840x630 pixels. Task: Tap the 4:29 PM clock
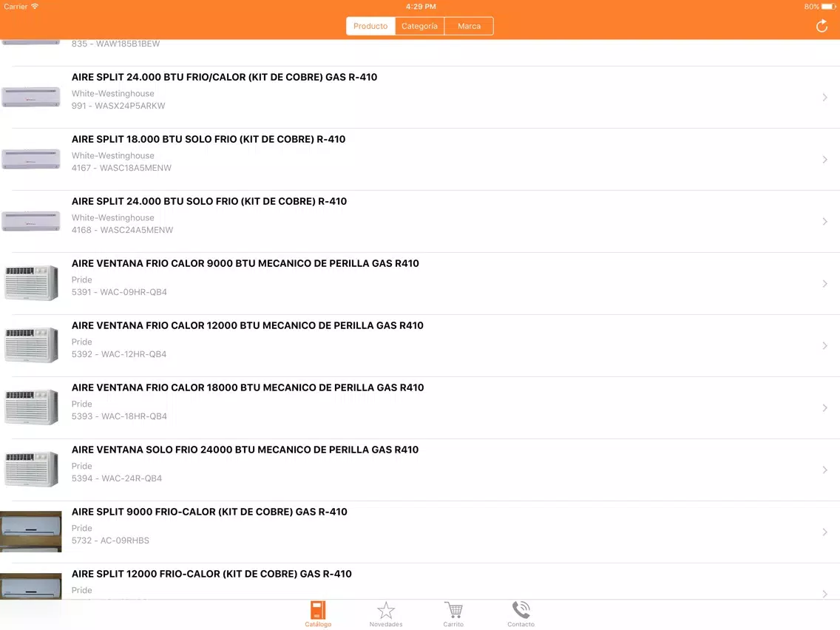click(421, 7)
